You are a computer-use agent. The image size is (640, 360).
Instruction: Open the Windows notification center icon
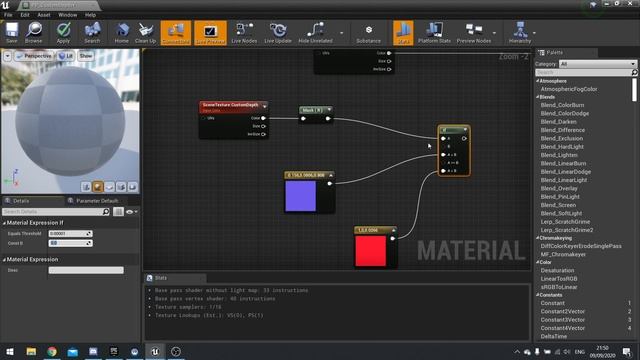(627, 351)
